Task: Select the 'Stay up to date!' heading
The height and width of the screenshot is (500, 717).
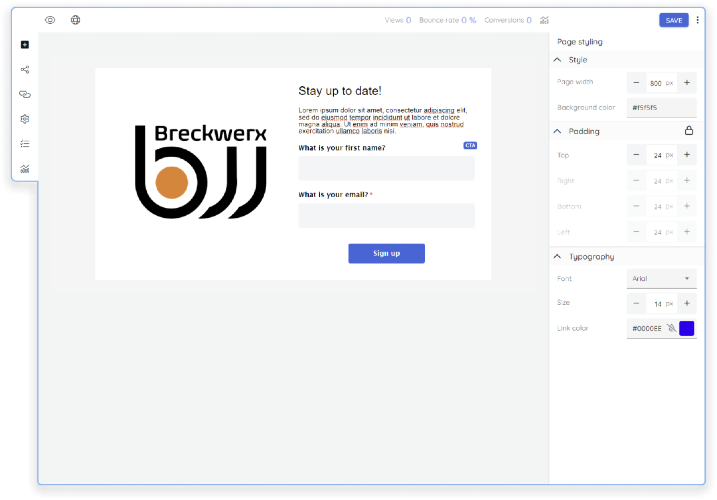Action: click(x=340, y=91)
